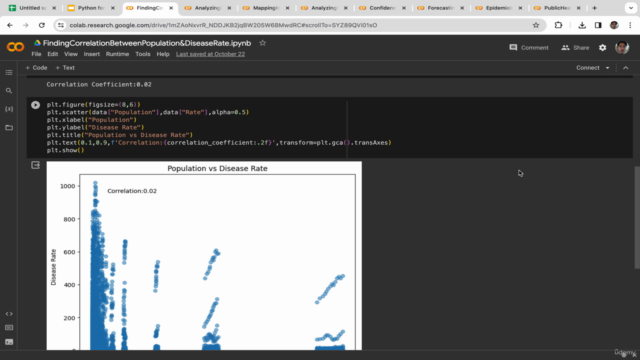The height and width of the screenshot is (360, 640).
Task: Switch to the Mapping tab
Action: [265, 8]
